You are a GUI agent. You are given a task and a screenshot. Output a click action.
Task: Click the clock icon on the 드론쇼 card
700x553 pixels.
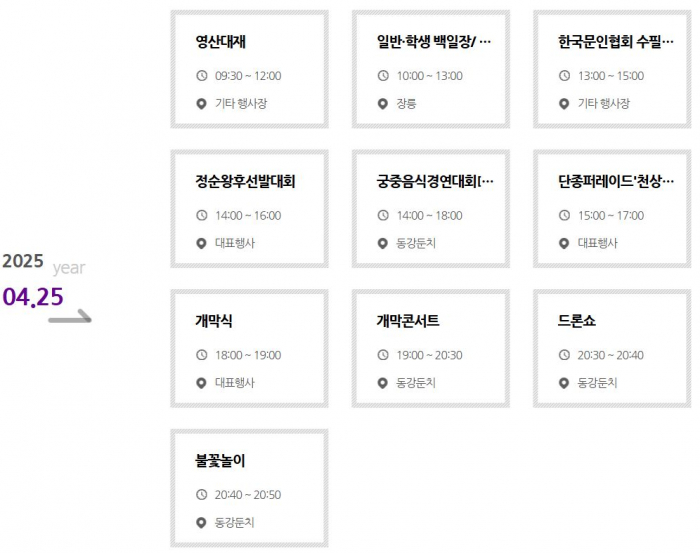pyautogui.click(x=564, y=355)
